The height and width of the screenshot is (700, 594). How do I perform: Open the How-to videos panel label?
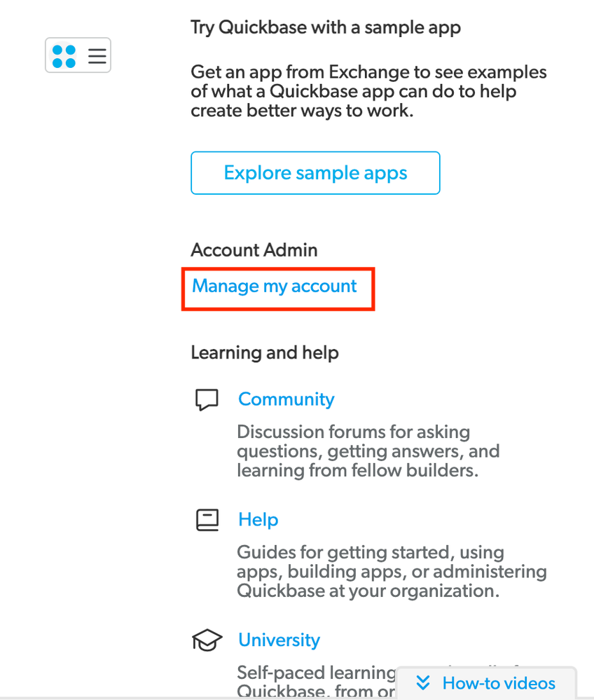click(x=499, y=683)
